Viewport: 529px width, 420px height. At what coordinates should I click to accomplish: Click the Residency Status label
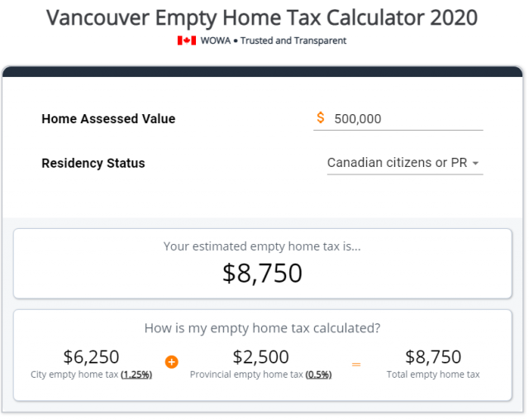(93, 163)
